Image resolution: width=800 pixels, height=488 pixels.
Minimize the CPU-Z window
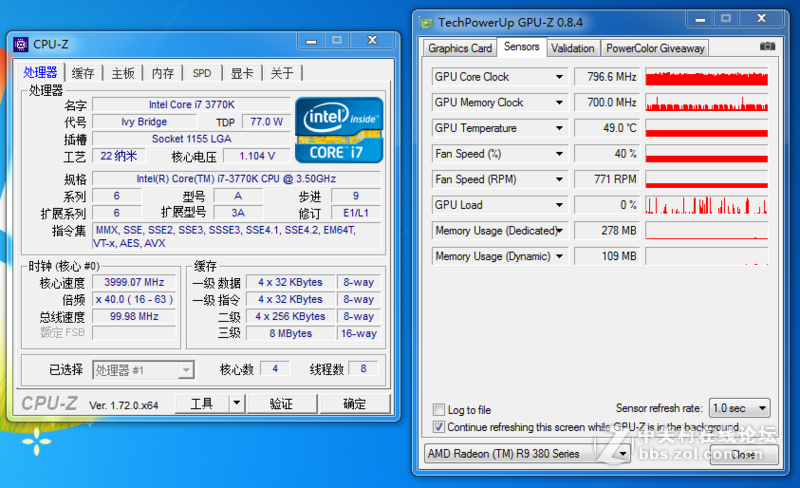click(311, 41)
